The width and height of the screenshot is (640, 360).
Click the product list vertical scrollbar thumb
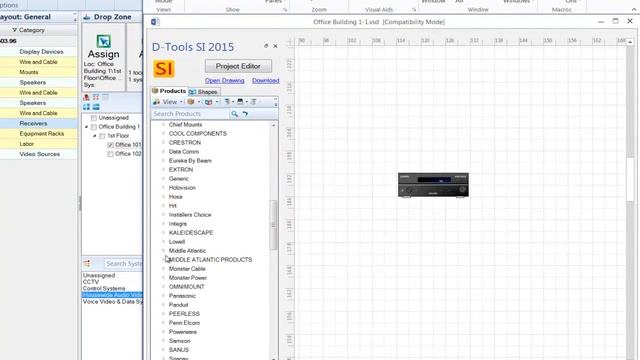(273, 224)
